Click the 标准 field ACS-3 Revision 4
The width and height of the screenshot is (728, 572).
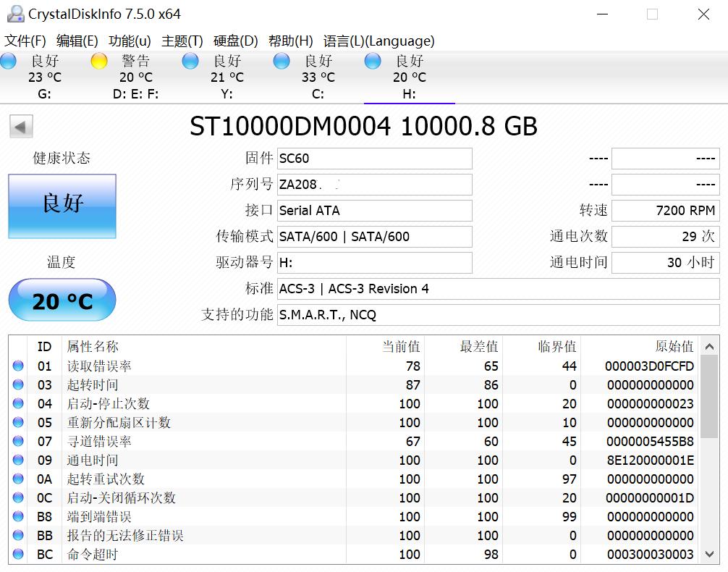[498, 289]
